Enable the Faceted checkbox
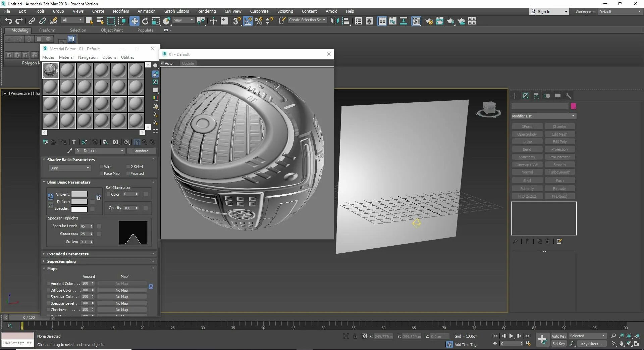 point(128,173)
